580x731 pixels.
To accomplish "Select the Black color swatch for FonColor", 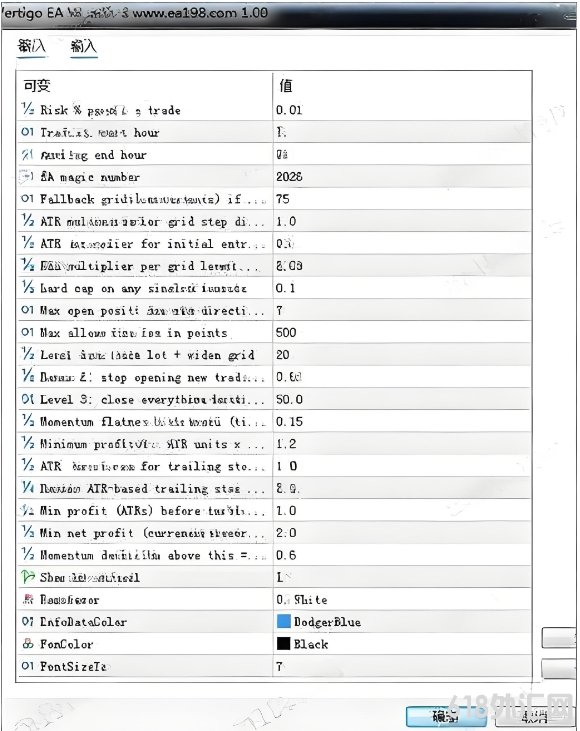I will pos(283,643).
